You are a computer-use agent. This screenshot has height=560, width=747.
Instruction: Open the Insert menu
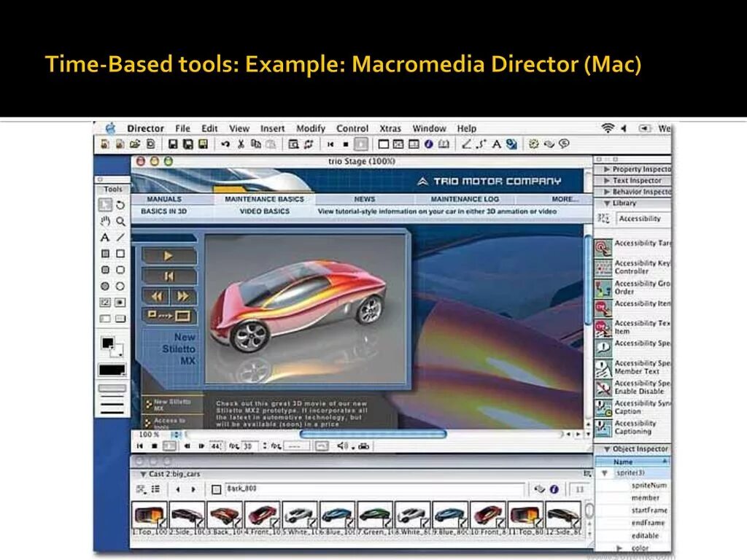tap(272, 128)
